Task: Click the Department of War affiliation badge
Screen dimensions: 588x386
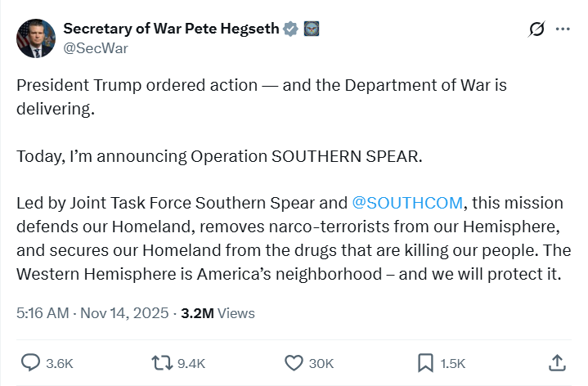Action: tap(311, 29)
